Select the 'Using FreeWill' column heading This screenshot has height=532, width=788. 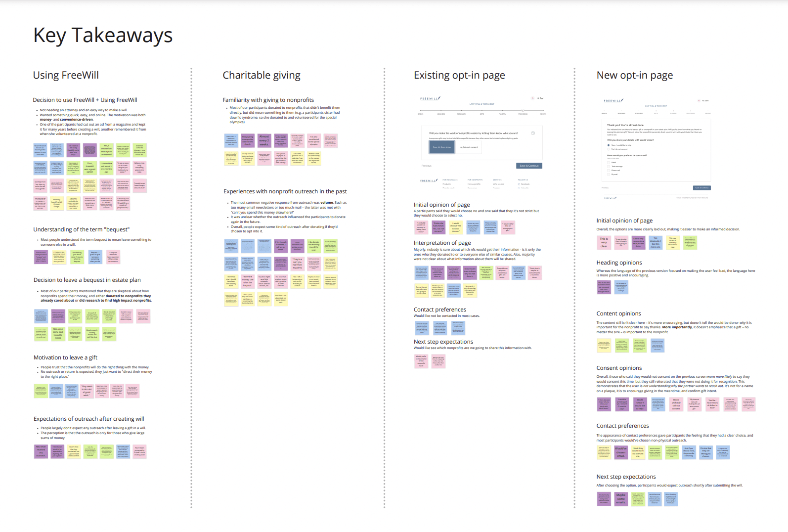point(66,75)
